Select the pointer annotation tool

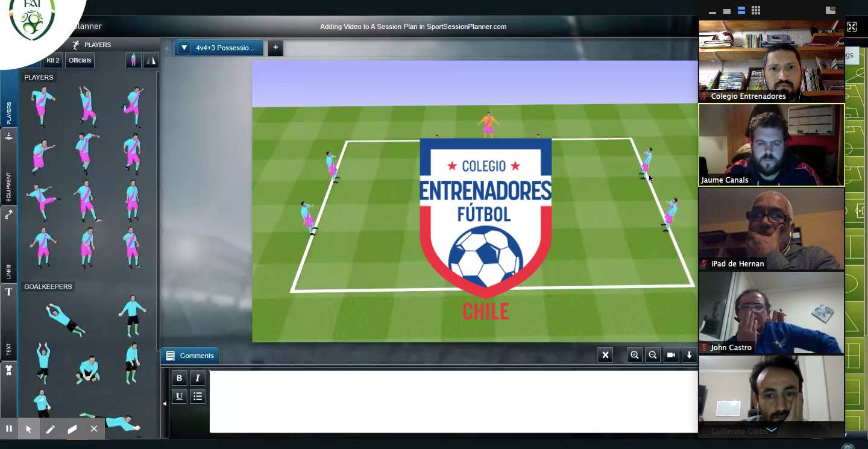[28, 429]
